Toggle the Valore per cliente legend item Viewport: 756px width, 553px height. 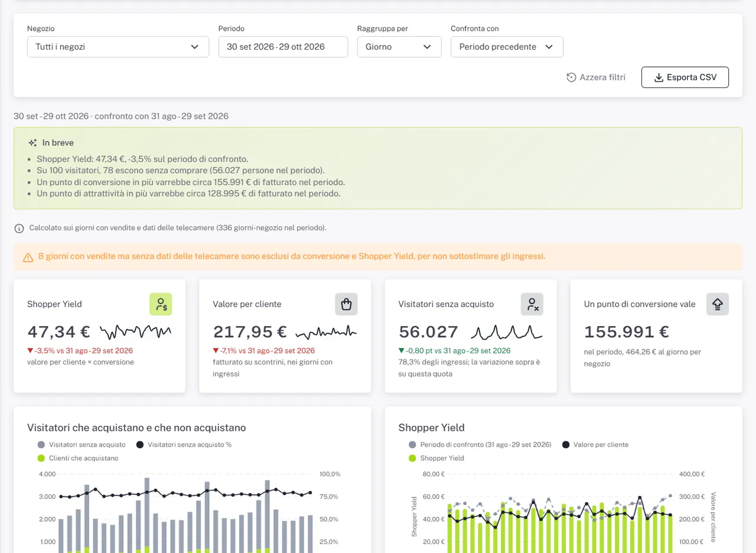pyautogui.click(x=595, y=444)
